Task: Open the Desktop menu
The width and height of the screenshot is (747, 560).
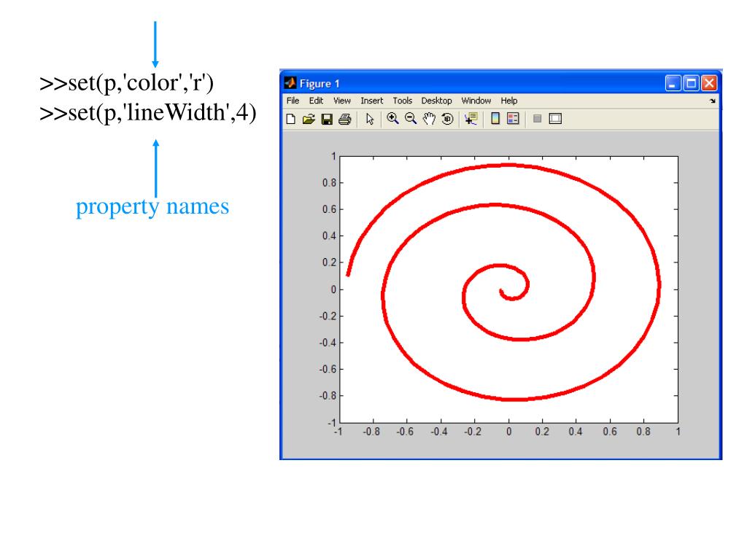Action: click(436, 101)
